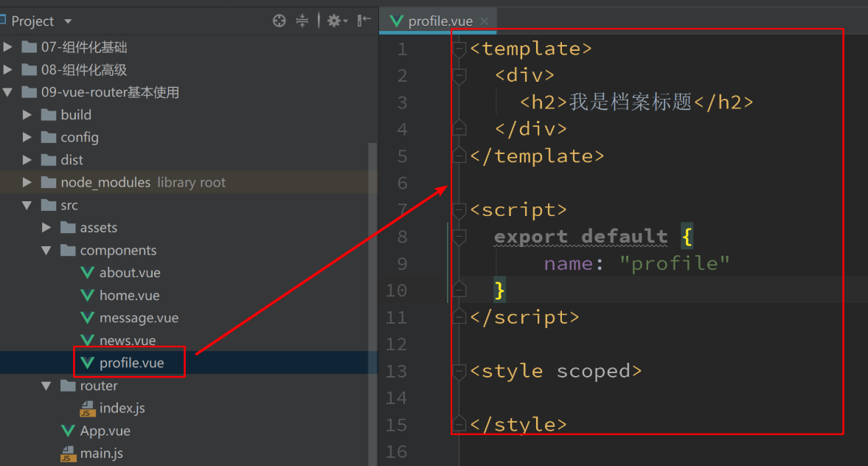This screenshot has height=466, width=868.
Task: Click the <style scoped> tag text
Action: click(556, 372)
